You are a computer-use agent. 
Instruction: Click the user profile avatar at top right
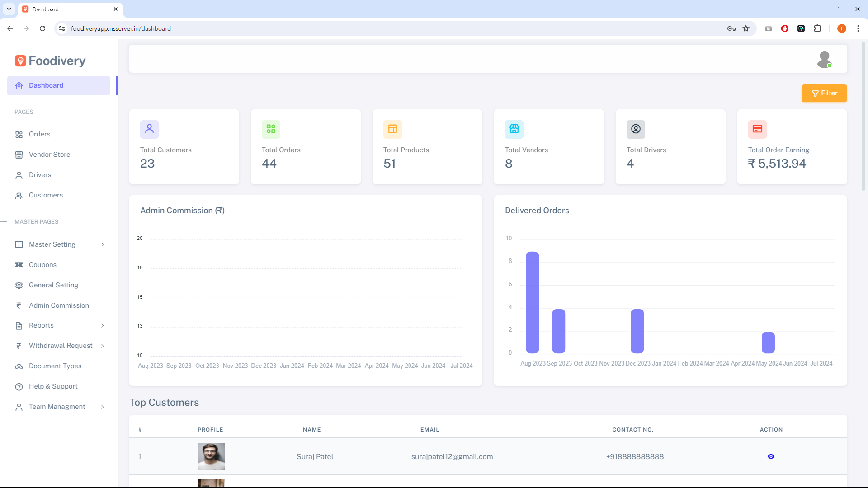click(x=824, y=59)
